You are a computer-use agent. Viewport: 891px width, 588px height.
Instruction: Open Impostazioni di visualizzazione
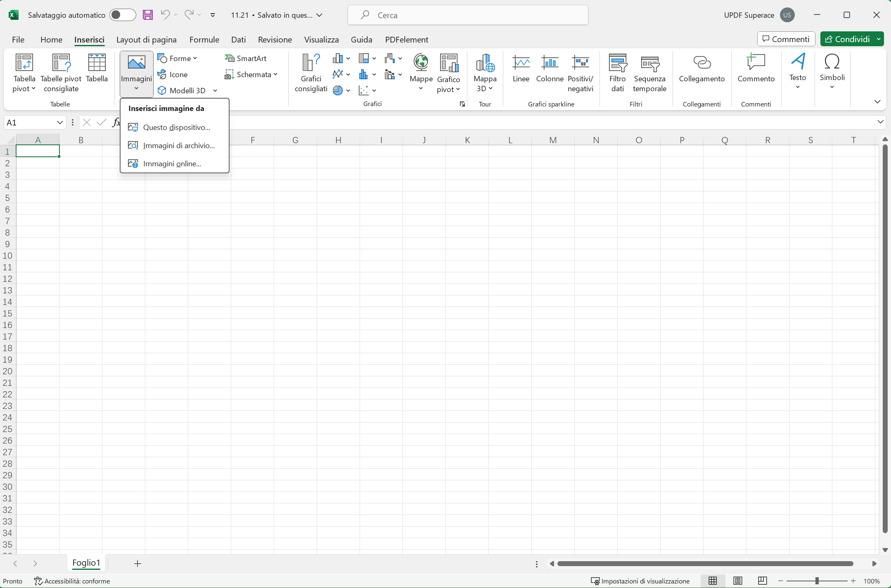[x=640, y=581]
